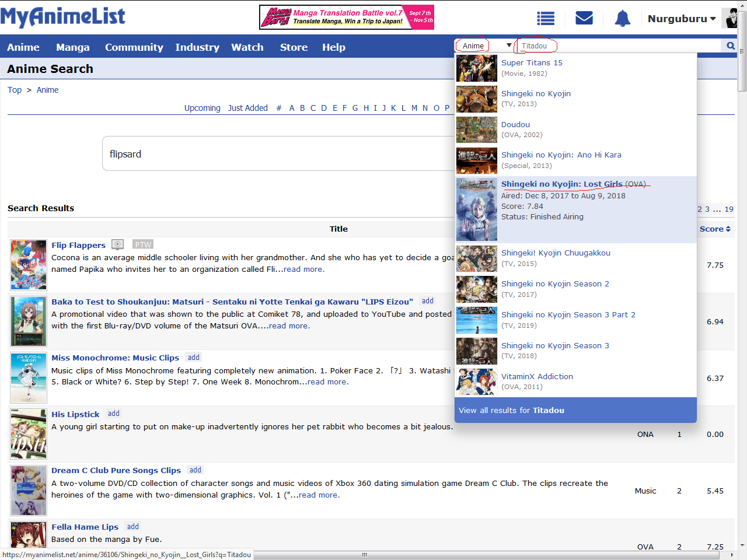Image resolution: width=747 pixels, height=560 pixels.
Task: Click View all results for Titadou
Action: (511, 410)
